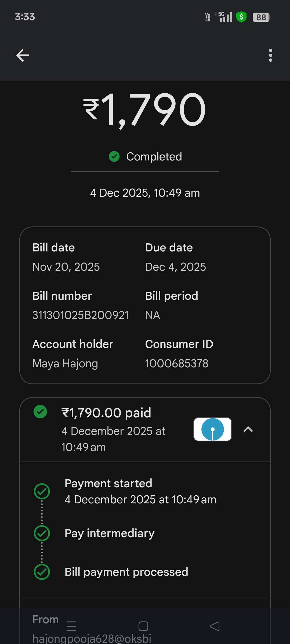
Task: Tap the SBI bank logo icon
Action: click(x=213, y=429)
